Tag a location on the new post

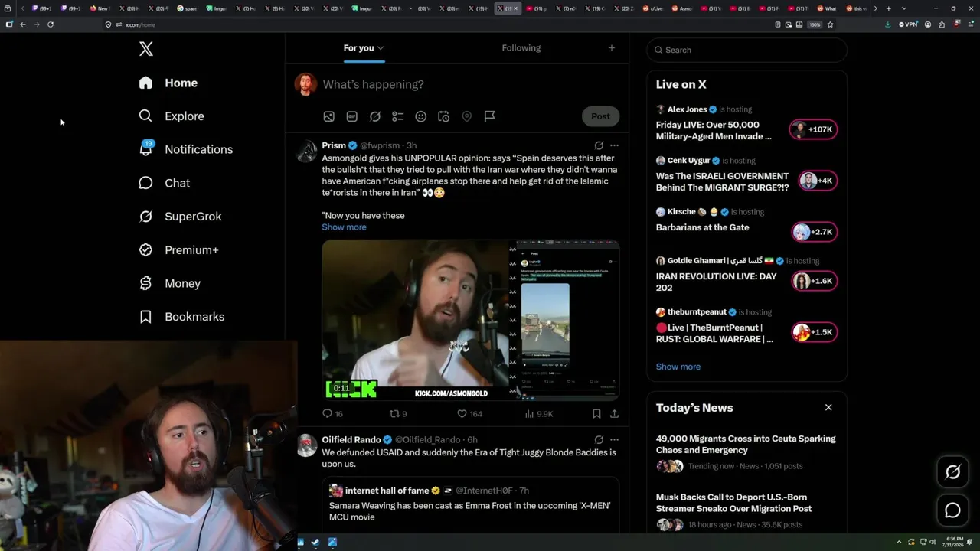tap(466, 116)
